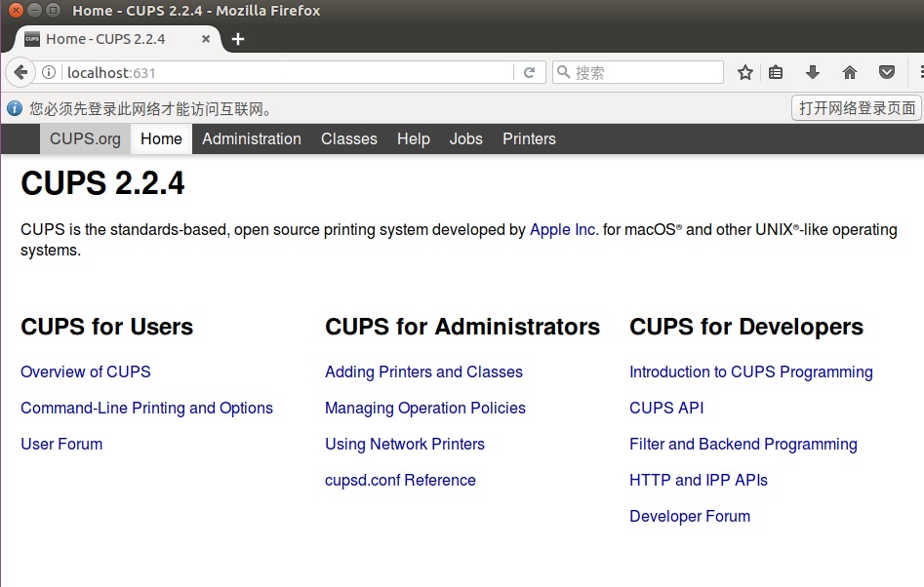This screenshot has width=924, height=587.
Task: Close the Home - CUPS 2.2.4 tab
Action: point(206,39)
